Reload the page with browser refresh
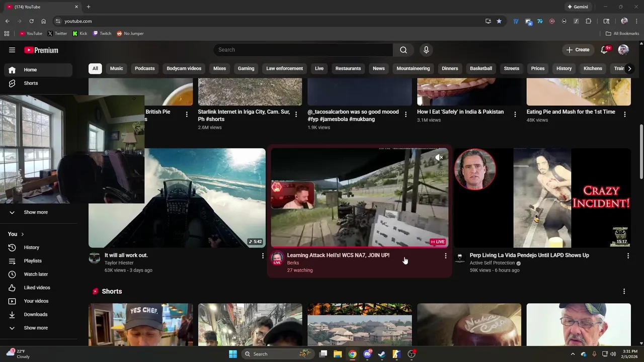 [31, 21]
